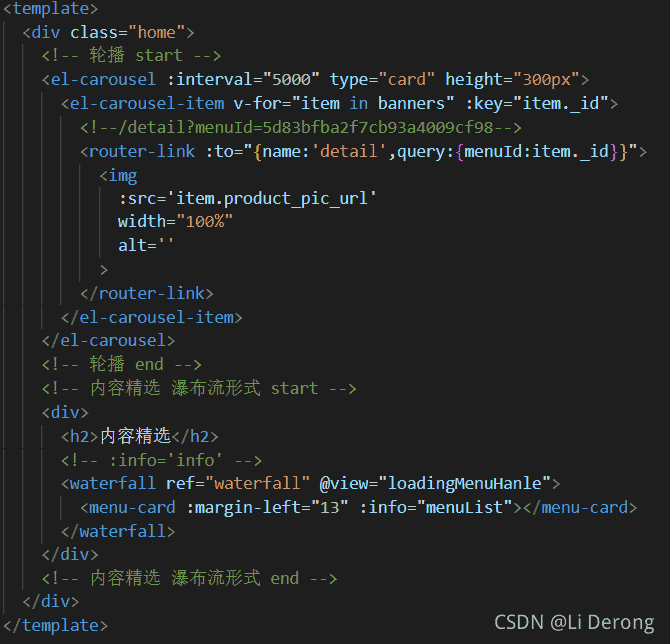670x644 pixels.
Task: Click the opening template tag
Action: 50,9
